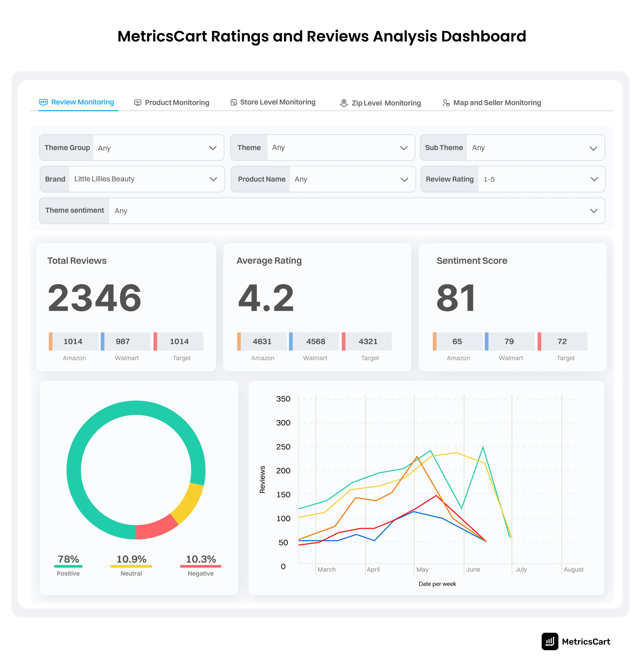Viewport: 644px width, 663px height.
Task: Click the Date per week axis title
Action: coord(437,584)
